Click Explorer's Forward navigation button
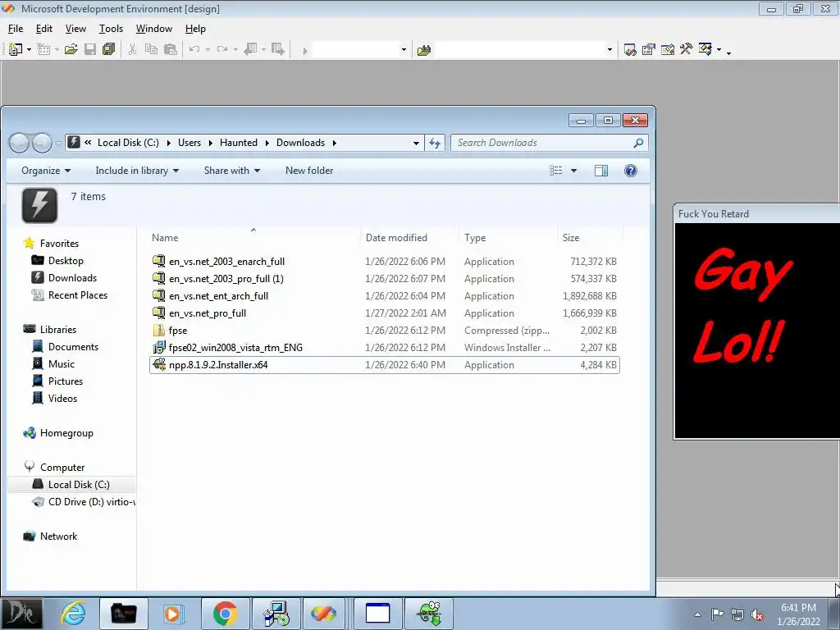 click(x=42, y=143)
